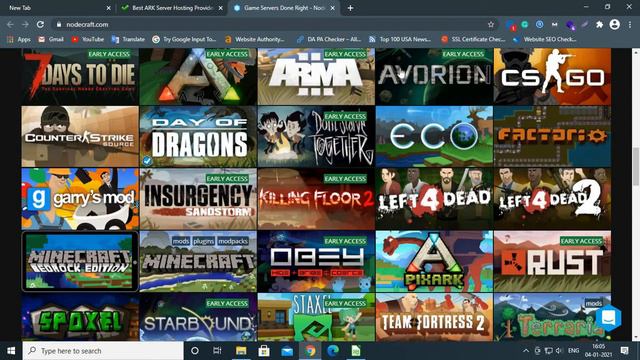The height and width of the screenshot is (360, 640).
Task: Open the SSL Certificate Checker bookmark
Action: pyautogui.click(x=473, y=39)
